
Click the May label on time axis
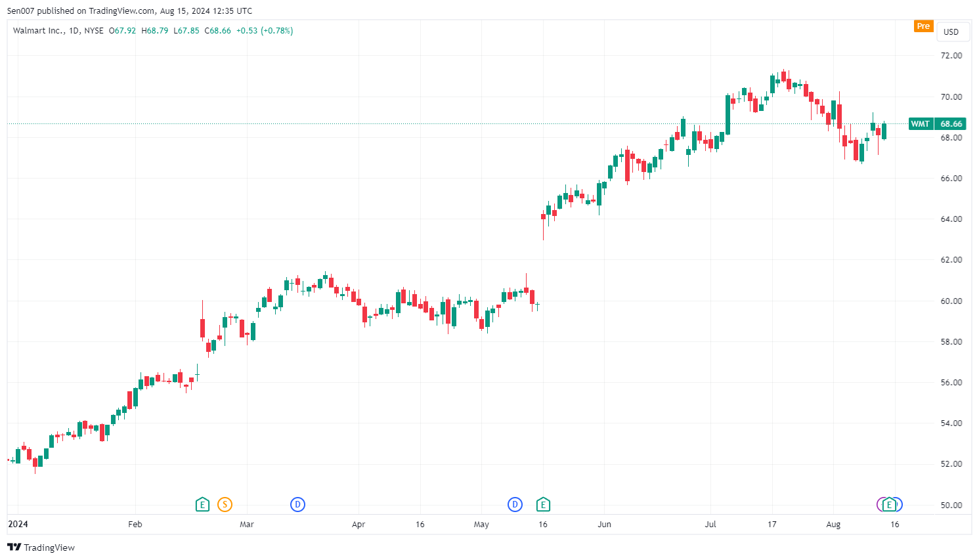[x=481, y=524]
